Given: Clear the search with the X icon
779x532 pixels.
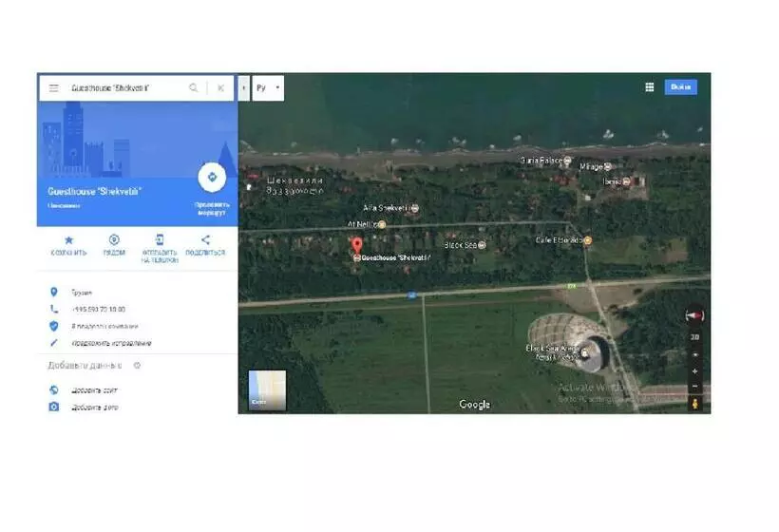Looking at the screenshot, I should click(x=220, y=88).
